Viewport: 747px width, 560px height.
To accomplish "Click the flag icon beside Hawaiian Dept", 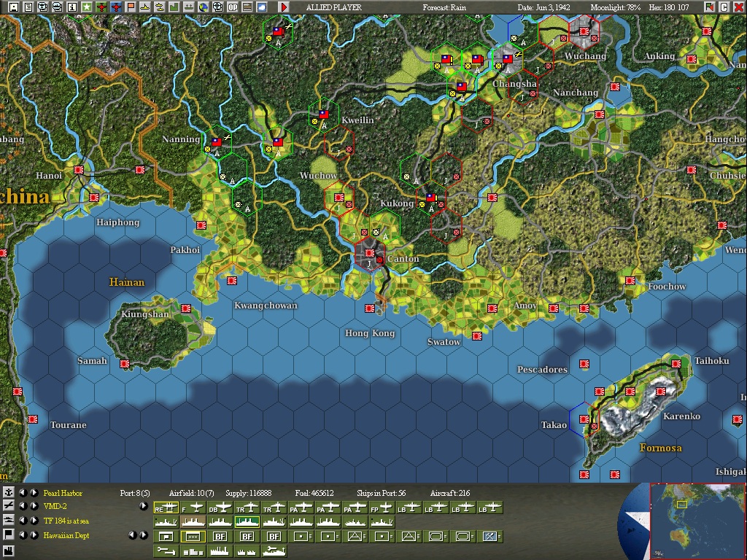I will [x=8, y=534].
